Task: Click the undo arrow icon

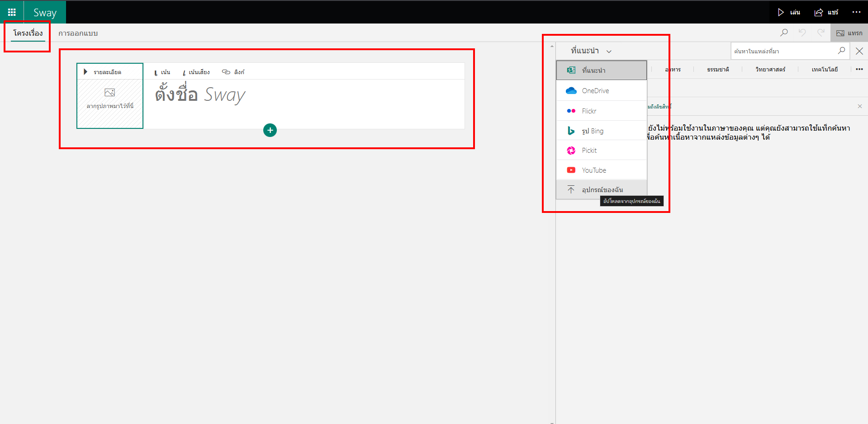Action: [x=802, y=33]
